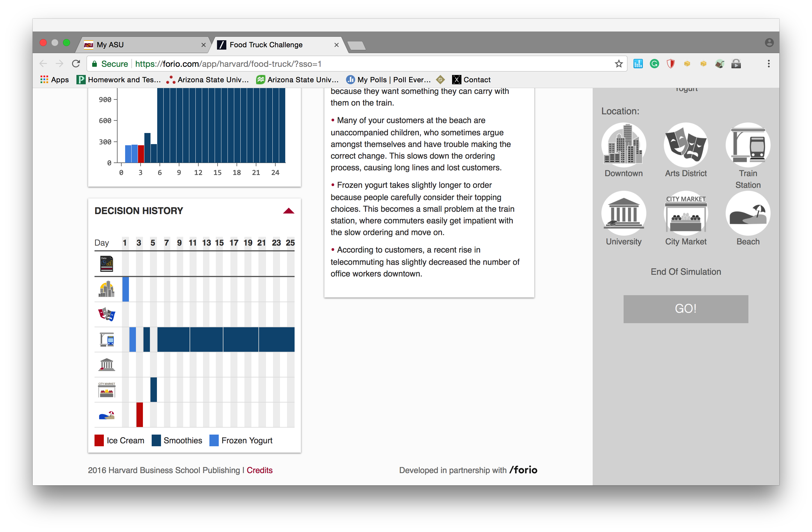Open the second Arizona State Univ... bookmark
Screen dimensions: 812x532
(297, 80)
